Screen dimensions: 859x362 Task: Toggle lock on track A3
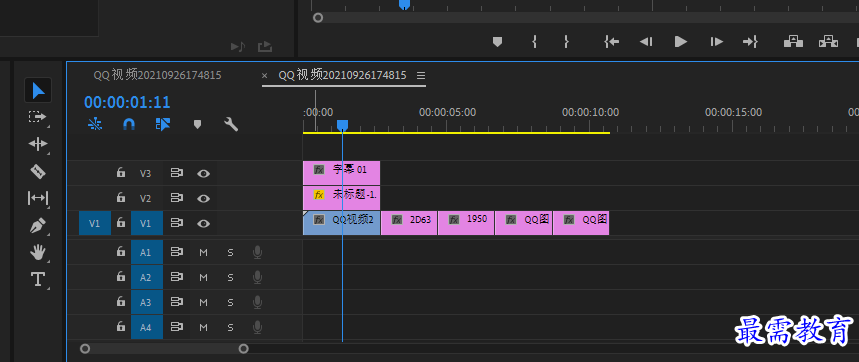(121, 302)
